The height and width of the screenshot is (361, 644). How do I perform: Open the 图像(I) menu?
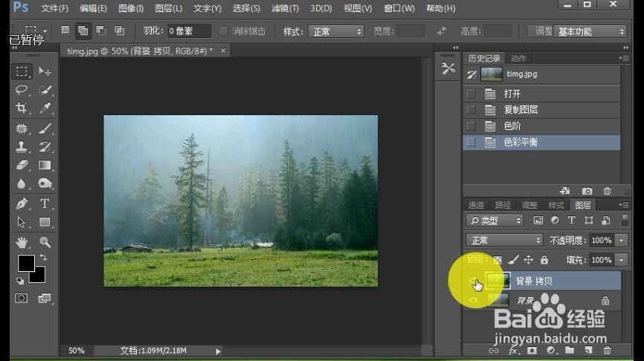pos(131,8)
